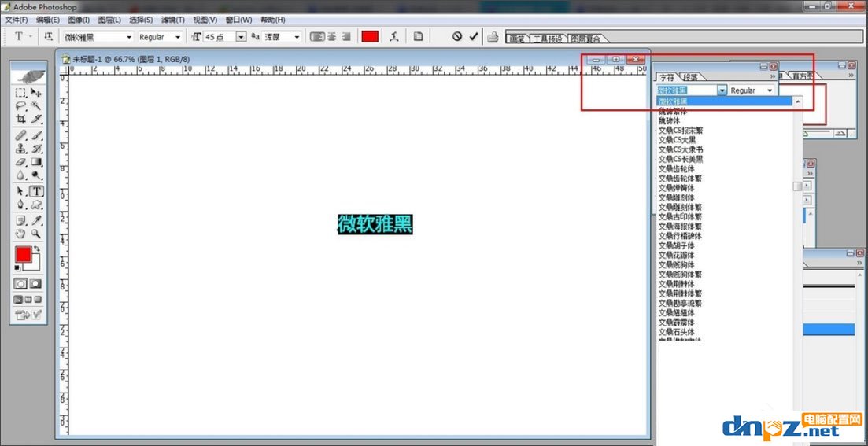
Task: Select the Crop tool
Action: (x=20, y=119)
